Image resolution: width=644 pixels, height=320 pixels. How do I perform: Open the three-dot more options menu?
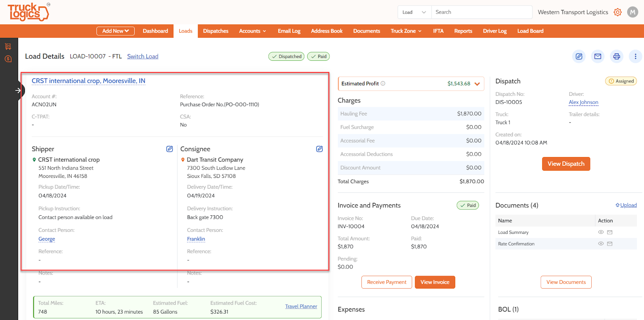[x=636, y=56]
